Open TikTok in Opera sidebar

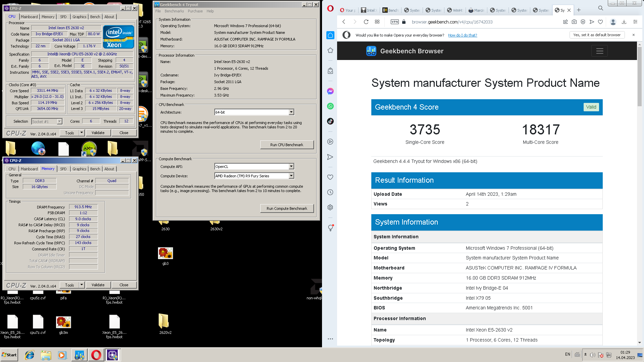click(330, 121)
